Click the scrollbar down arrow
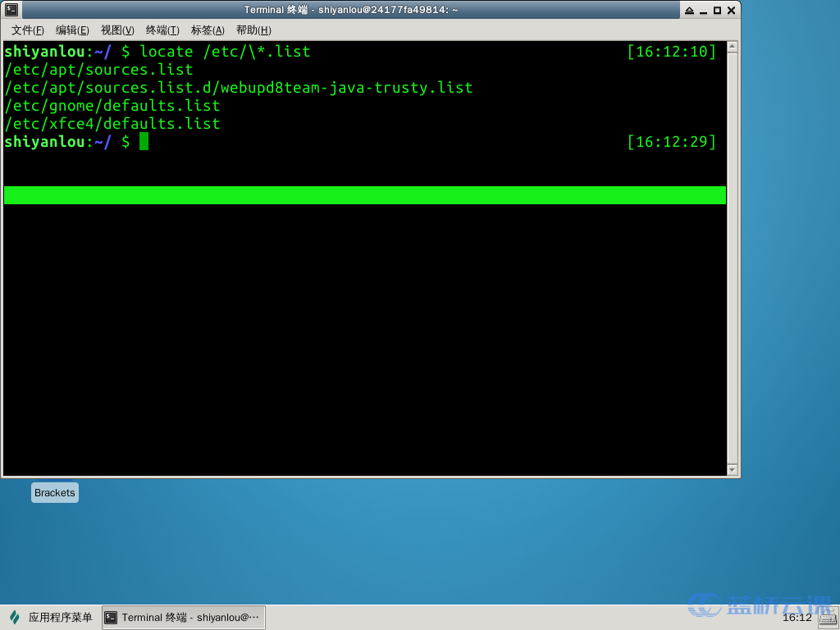 click(x=733, y=470)
